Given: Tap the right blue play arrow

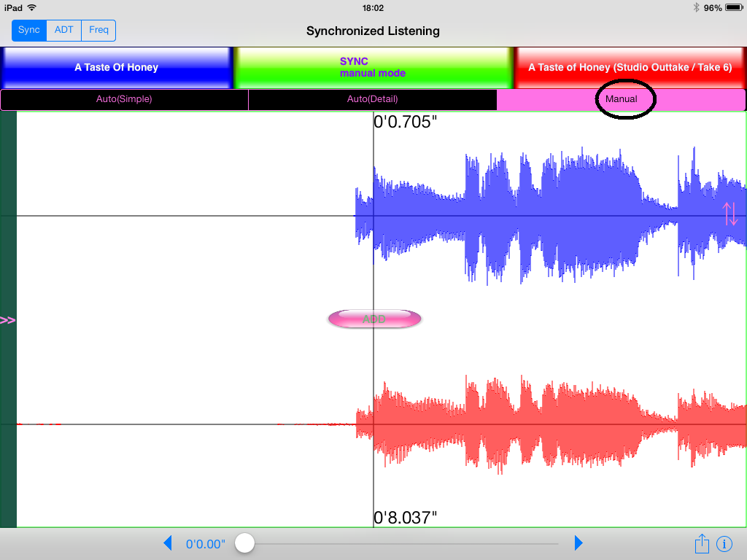Looking at the screenshot, I should (578, 542).
